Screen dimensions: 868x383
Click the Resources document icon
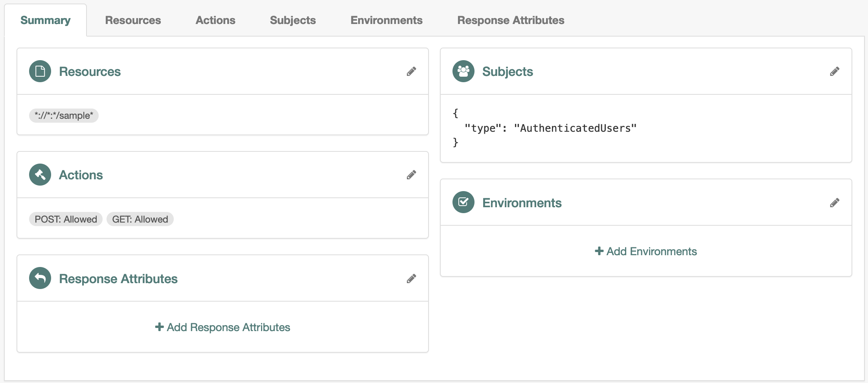pos(40,71)
